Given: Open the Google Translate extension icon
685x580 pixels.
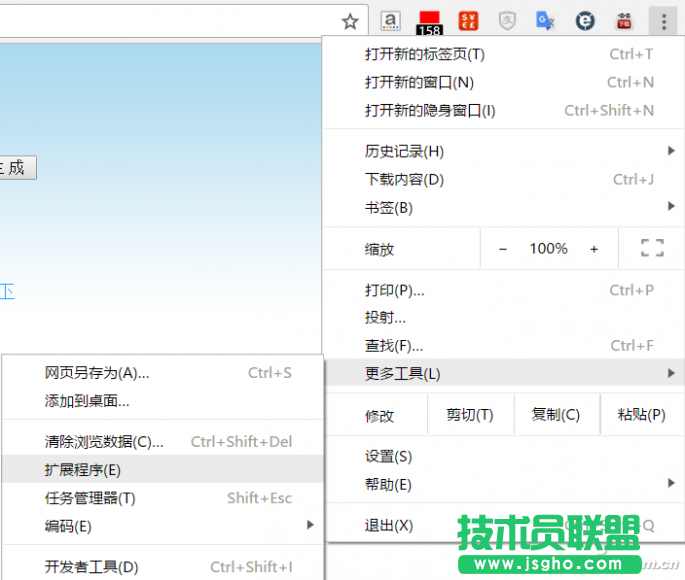Looking at the screenshot, I should tap(546, 21).
